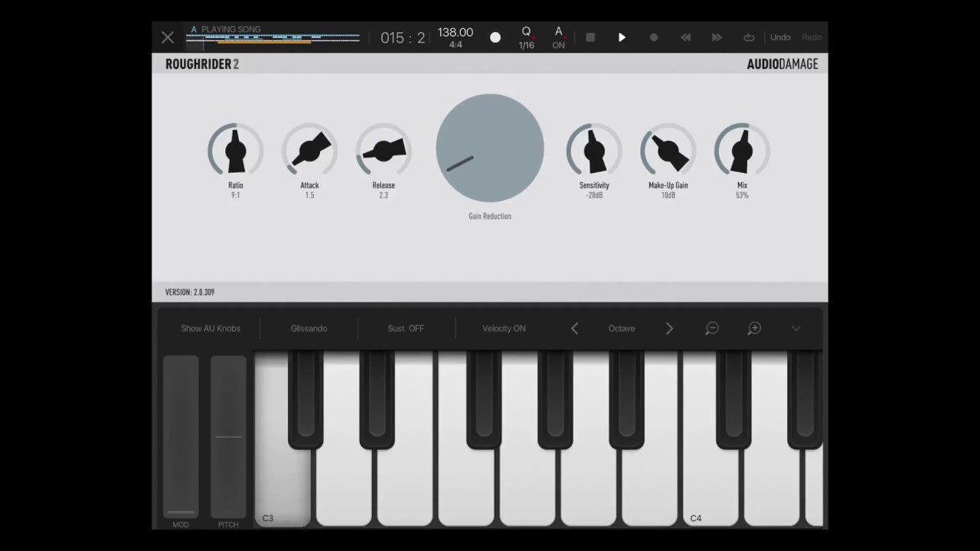The height and width of the screenshot is (551, 980).
Task: Toggle the metronome circle icon
Action: [x=495, y=37]
